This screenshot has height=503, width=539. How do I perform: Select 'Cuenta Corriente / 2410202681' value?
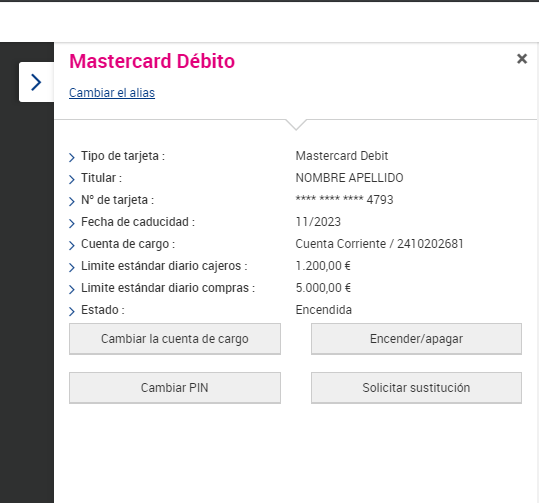coord(380,244)
